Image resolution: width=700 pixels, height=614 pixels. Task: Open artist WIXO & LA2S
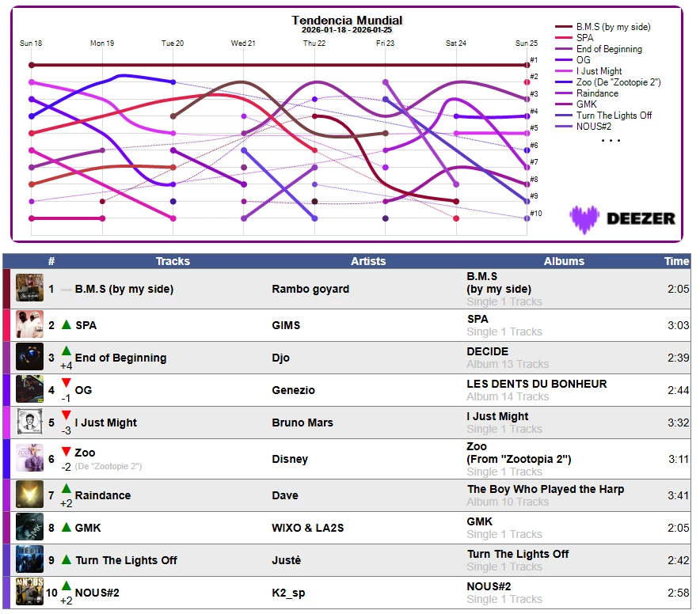[307, 528]
